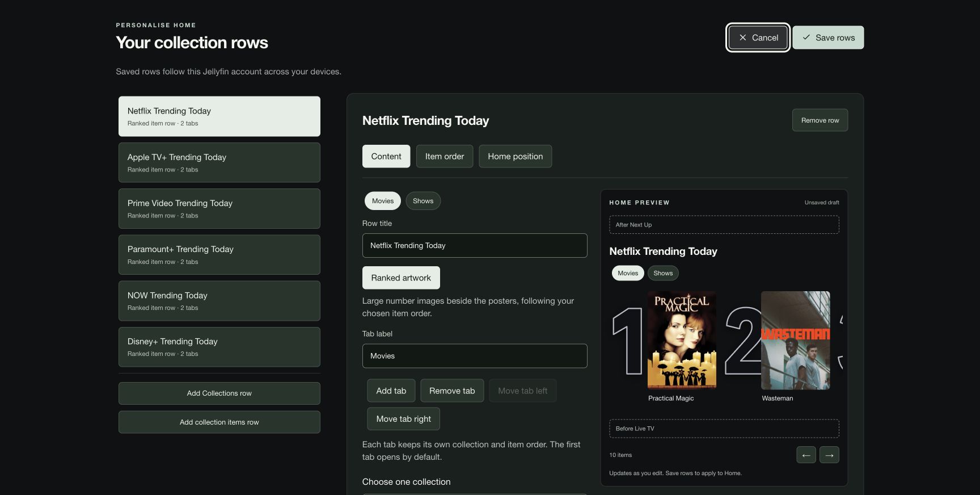Open the Home position tab
The height and width of the screenshot is (495, 980).
(516, 156)
